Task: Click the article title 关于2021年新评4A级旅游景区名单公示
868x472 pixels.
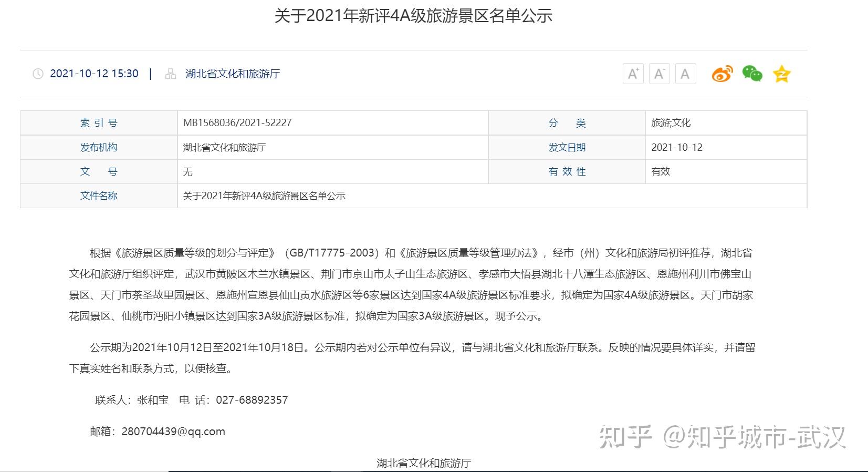Action: 413,16
